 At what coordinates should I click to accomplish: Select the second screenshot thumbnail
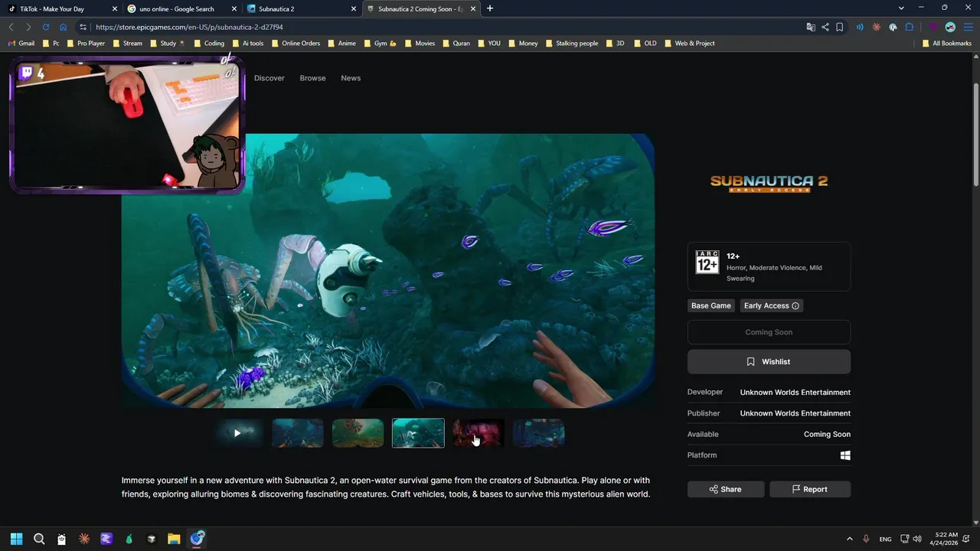tap(298, 433)
